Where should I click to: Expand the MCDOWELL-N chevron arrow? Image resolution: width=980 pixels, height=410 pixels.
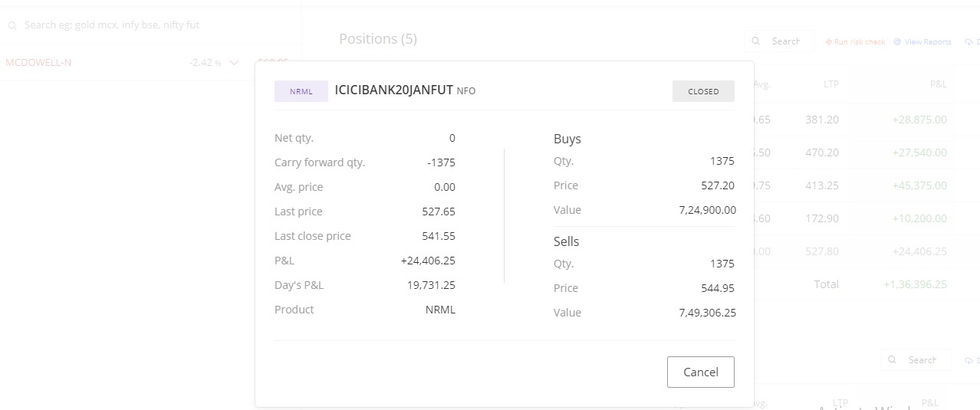click(x=234, y=63)
